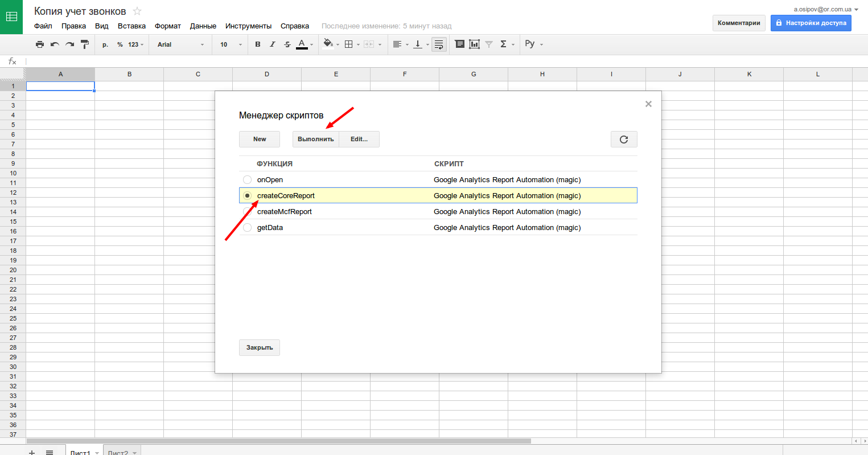Select the createCoreReport radio button
This screenshot has width=868, height=455.
[247, 195]
